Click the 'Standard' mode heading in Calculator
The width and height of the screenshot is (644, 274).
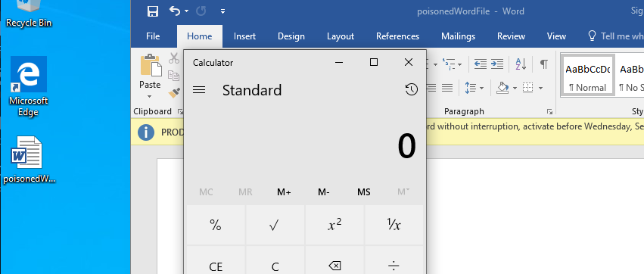(252, 90)
